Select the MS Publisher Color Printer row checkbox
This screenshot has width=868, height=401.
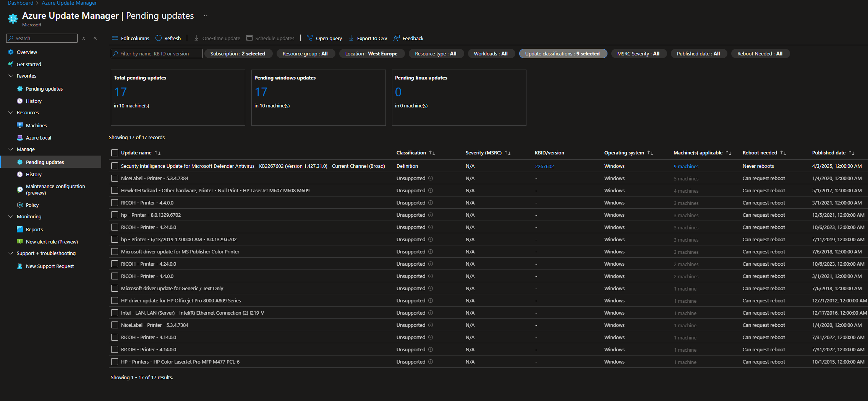coord(115,252)
